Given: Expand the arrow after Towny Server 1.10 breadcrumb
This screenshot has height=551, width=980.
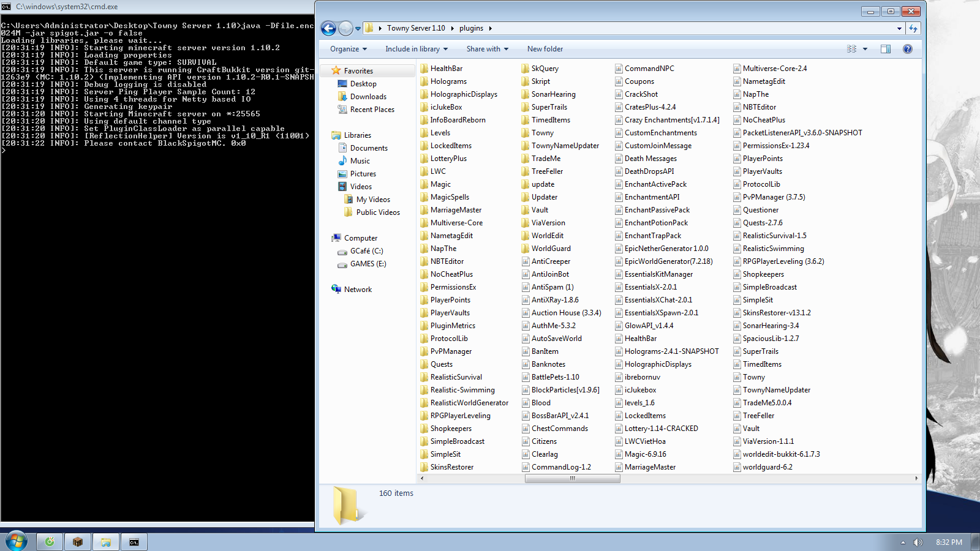Looking at the screenshot, I should click(x=453, y=28).
